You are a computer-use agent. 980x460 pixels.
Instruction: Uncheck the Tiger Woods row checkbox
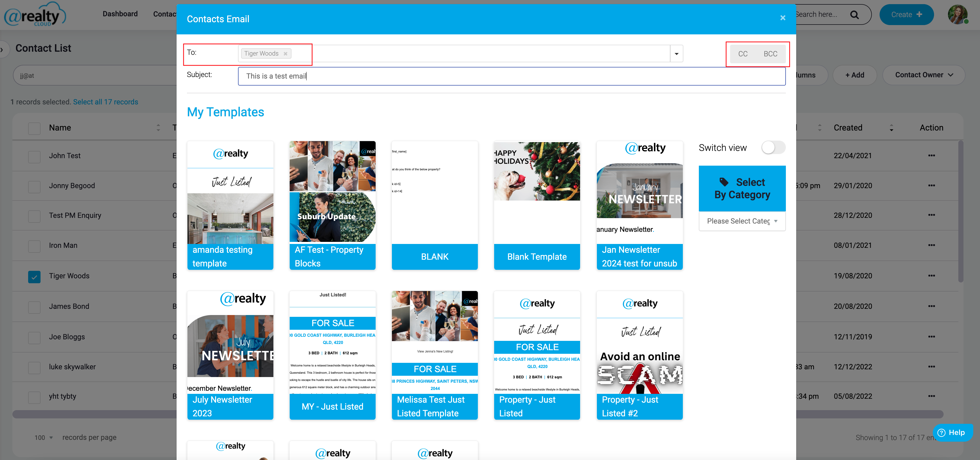tap(34, 277)
